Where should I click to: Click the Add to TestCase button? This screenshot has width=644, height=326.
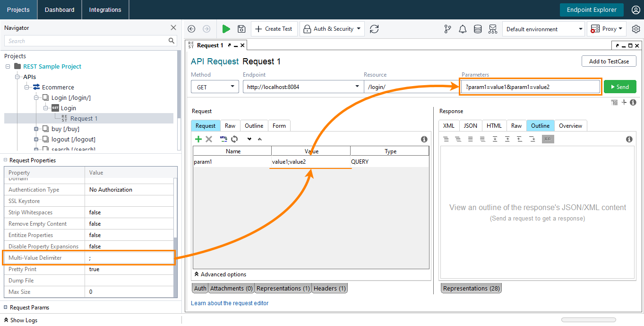click(x=609, y=62)
